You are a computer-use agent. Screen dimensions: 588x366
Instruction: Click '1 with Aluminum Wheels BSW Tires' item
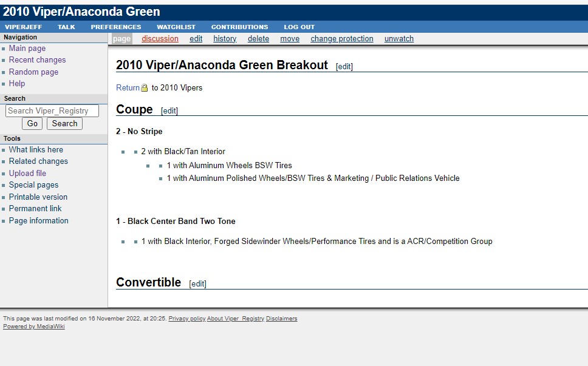pos(230,165)
